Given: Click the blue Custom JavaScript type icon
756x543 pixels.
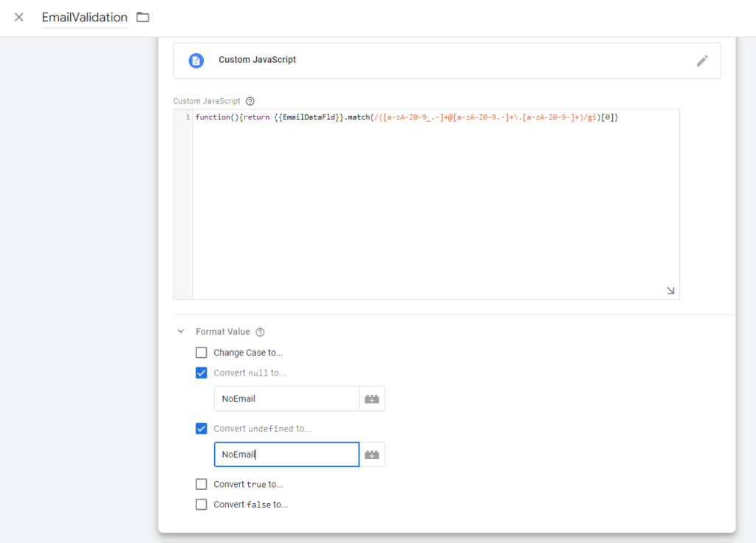Looking at the screenshot, I should 196,60.
